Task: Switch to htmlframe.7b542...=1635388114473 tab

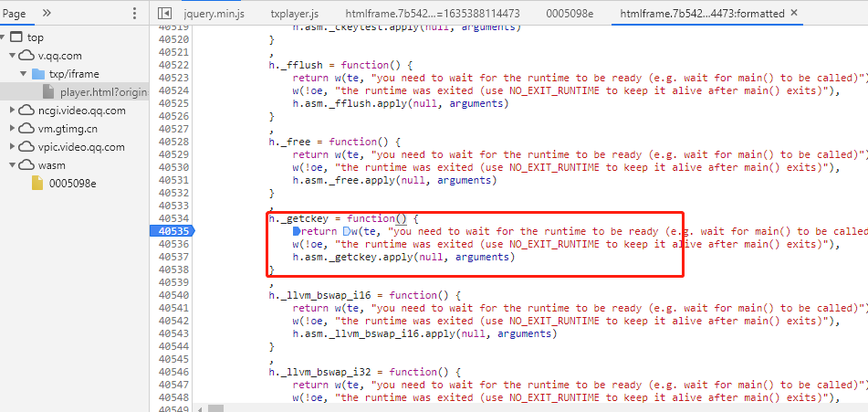Action: 434,14
